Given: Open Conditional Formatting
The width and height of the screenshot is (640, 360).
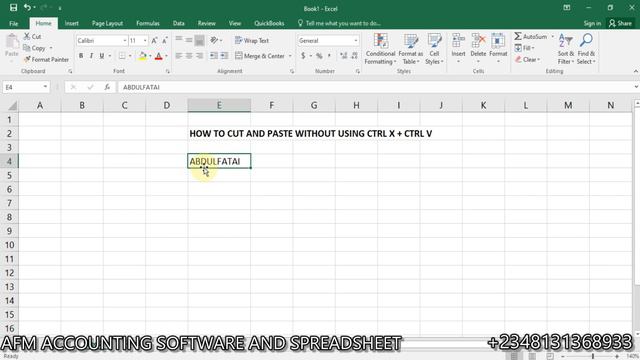Looking at the screenshot, I should pos(380,49).
